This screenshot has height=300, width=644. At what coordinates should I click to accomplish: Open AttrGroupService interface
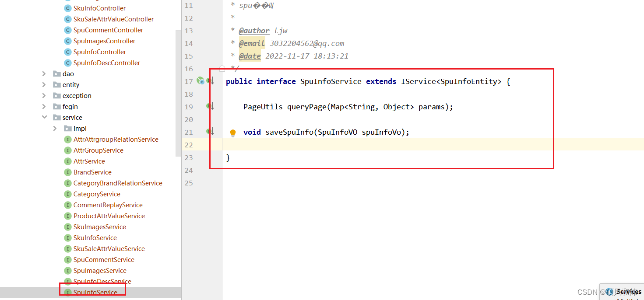99,150
